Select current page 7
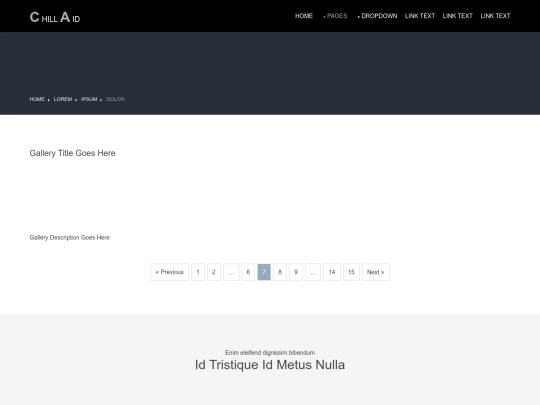 (x=264, y=272)
